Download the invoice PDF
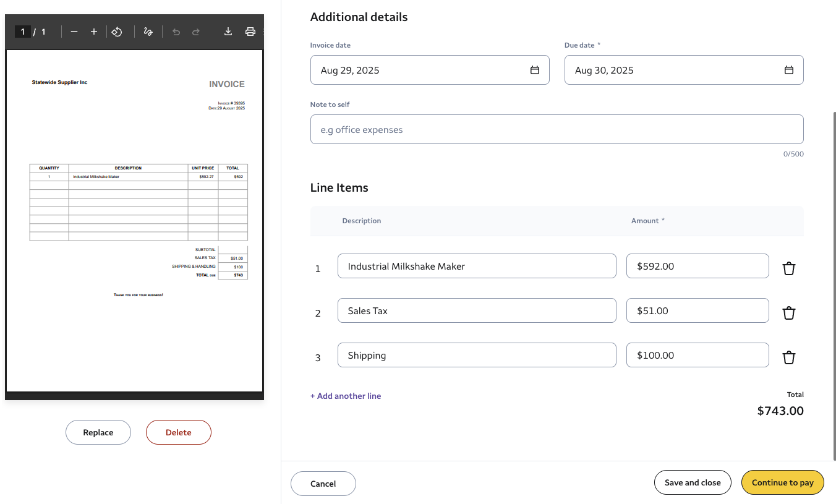The height and width of the screenshot is (504, 836). click(228, 32)
